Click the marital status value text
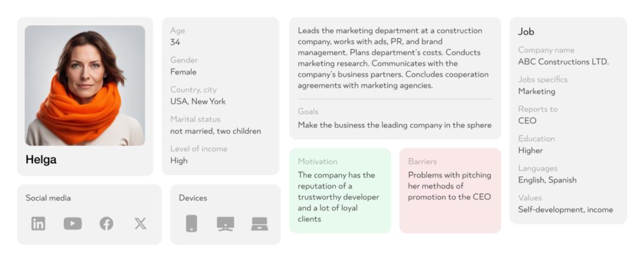The height and width of the screenshot is (262, 644). click(x=215, y=131)
